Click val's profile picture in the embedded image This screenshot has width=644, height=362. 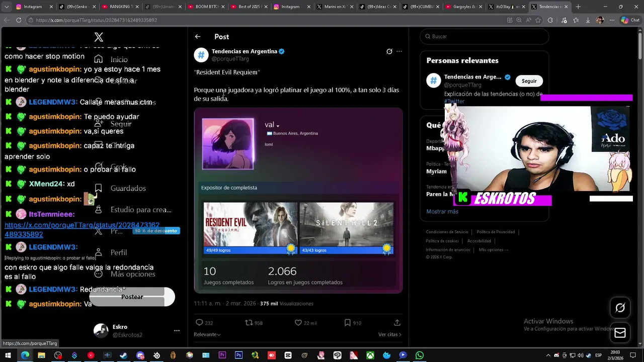click(x=228, y=144)
